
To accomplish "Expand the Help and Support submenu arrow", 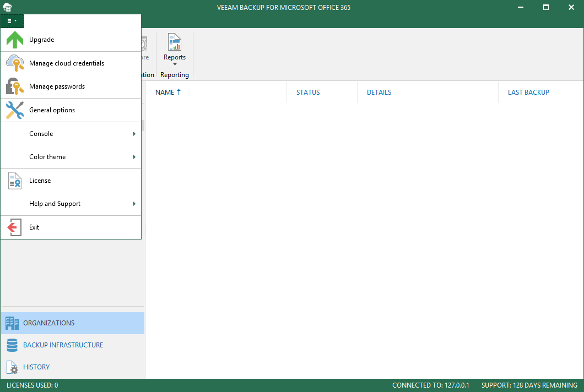I will [134, 204].
